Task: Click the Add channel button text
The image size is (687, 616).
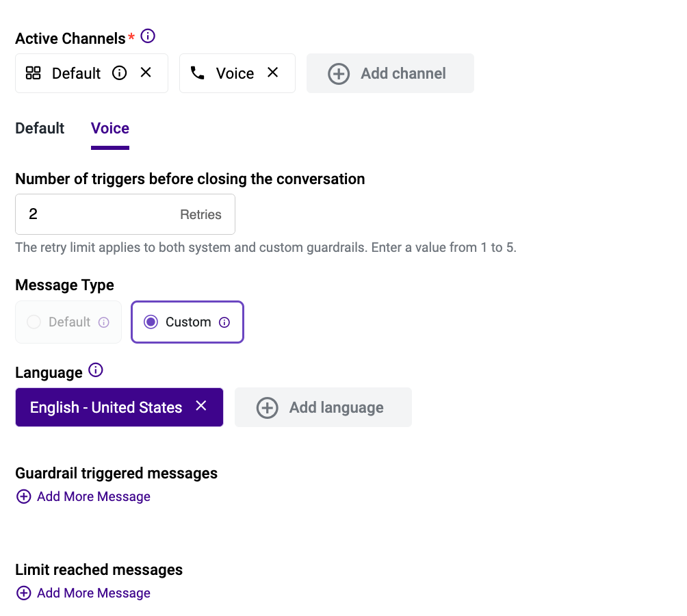Action: (403, 73)
